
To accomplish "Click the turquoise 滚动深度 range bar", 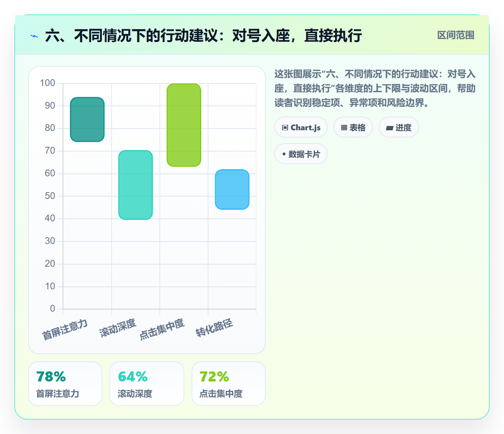I will [136, 185].
